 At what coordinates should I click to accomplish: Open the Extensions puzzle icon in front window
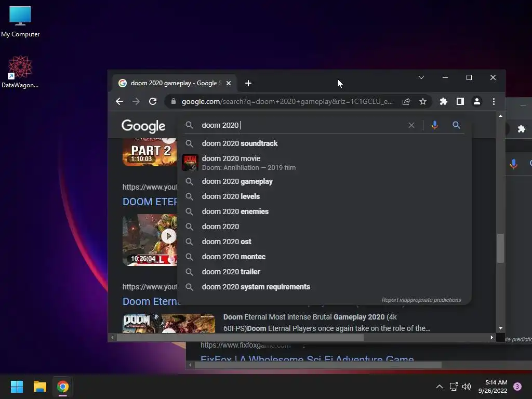[444, 101]
